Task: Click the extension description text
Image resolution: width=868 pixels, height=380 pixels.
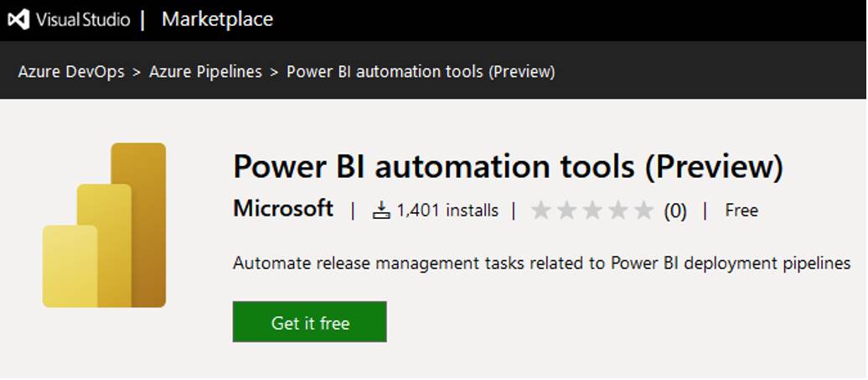Action: click(x=541, y=263)
